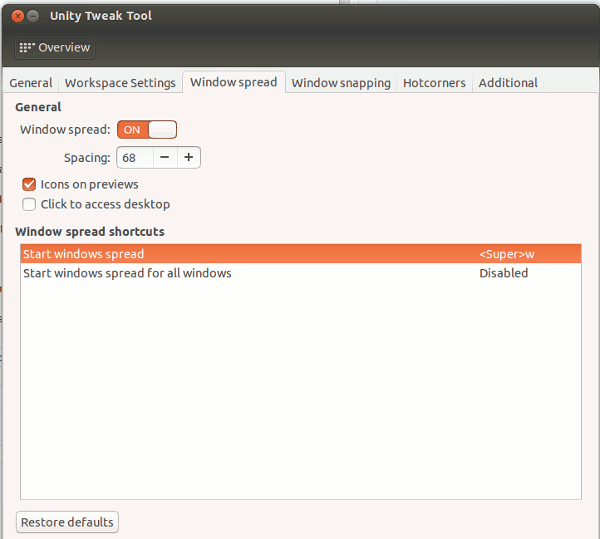The height and width of the screenshot is (539, 600).
Task: Increase spacing with the plus button
Action: pos(189,158)
